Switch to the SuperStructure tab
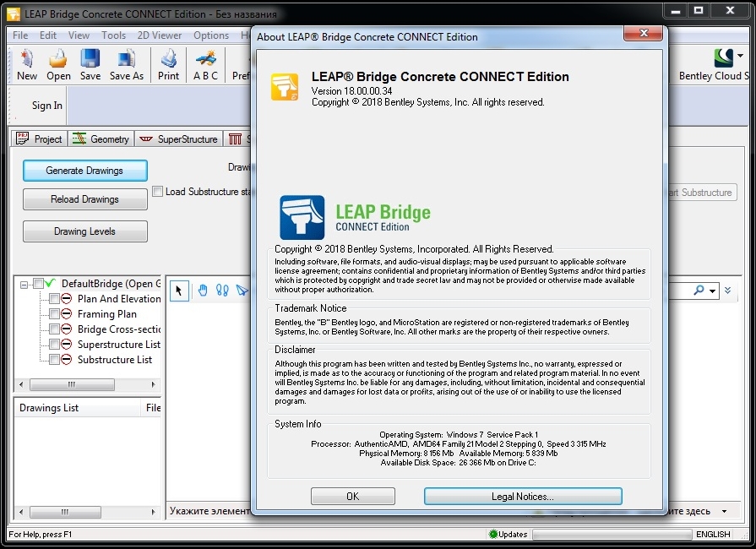 [179, 139]
